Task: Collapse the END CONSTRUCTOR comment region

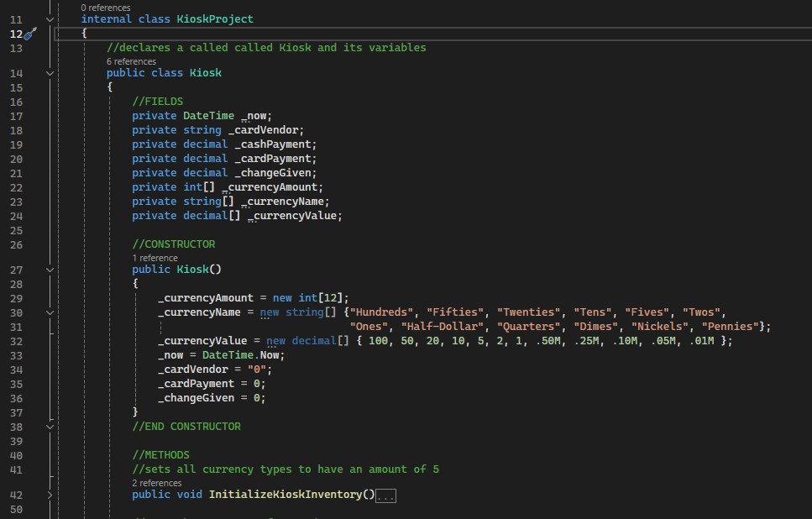Action: [x=50, y=427]
